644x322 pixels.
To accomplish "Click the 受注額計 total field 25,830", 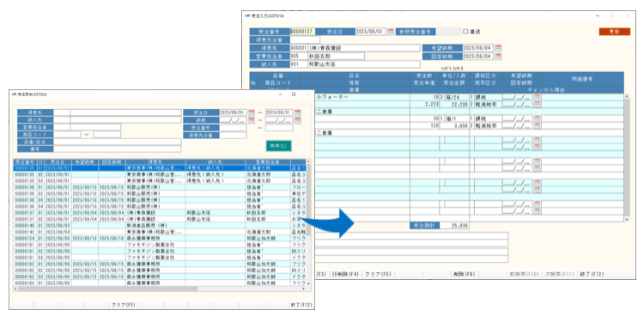I will (454, 226).
